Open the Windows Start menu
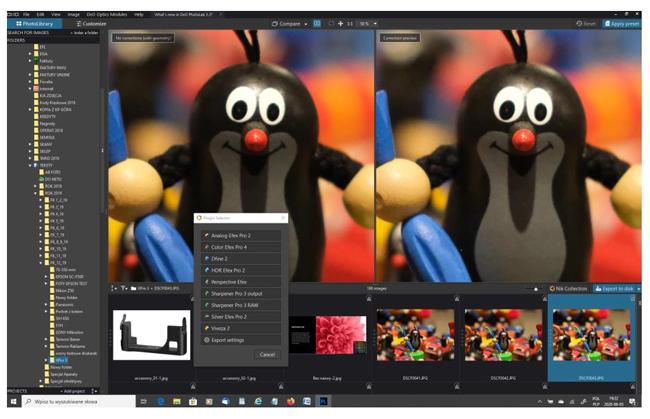650x419 pixels. coord(14,401)
